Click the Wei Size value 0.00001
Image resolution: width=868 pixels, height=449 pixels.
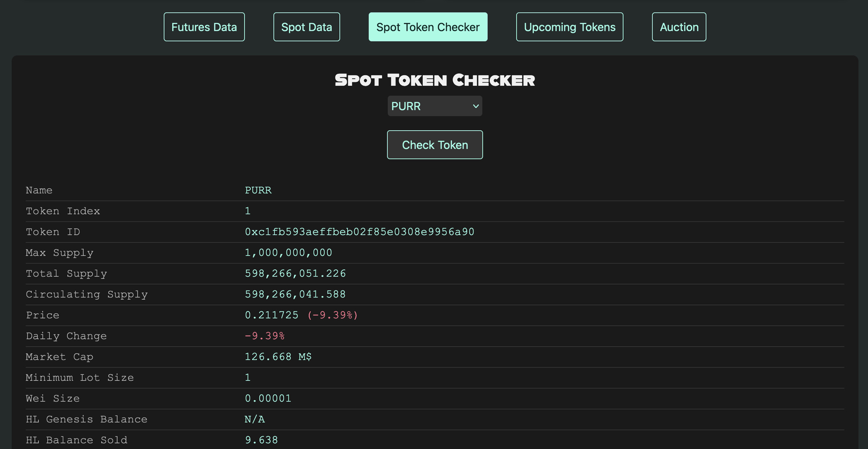coord(268,399)
